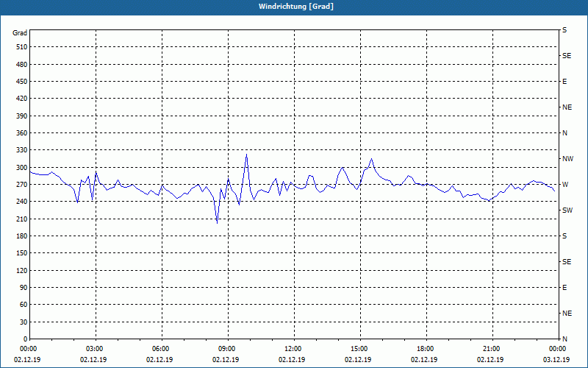The width and height of the screenshot is (588, 368).
Task: Click the 450 y-axis label
Action: 22,82
